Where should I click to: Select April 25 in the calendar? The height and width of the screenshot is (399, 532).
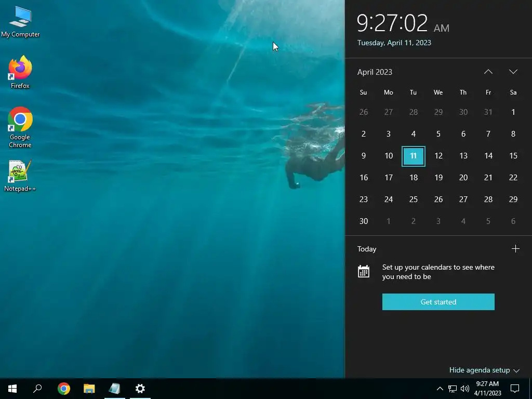click(x=413, y=199)
